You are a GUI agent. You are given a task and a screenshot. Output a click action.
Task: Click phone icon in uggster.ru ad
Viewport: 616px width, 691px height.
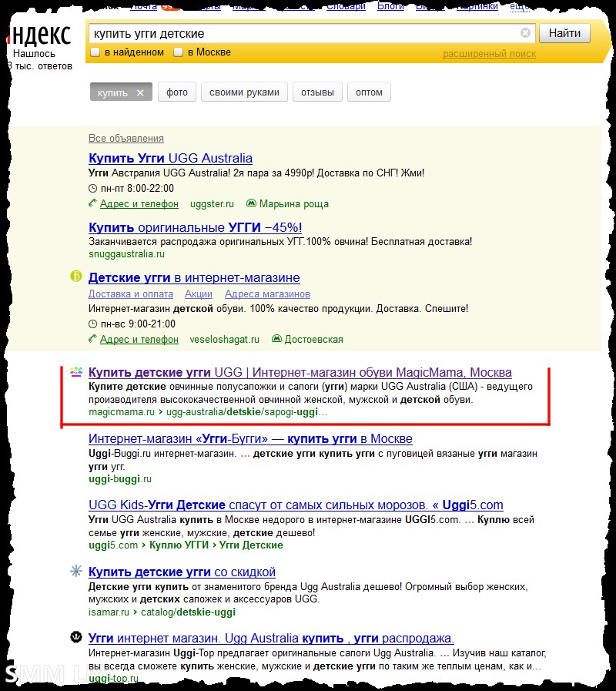tap(92, 203)
